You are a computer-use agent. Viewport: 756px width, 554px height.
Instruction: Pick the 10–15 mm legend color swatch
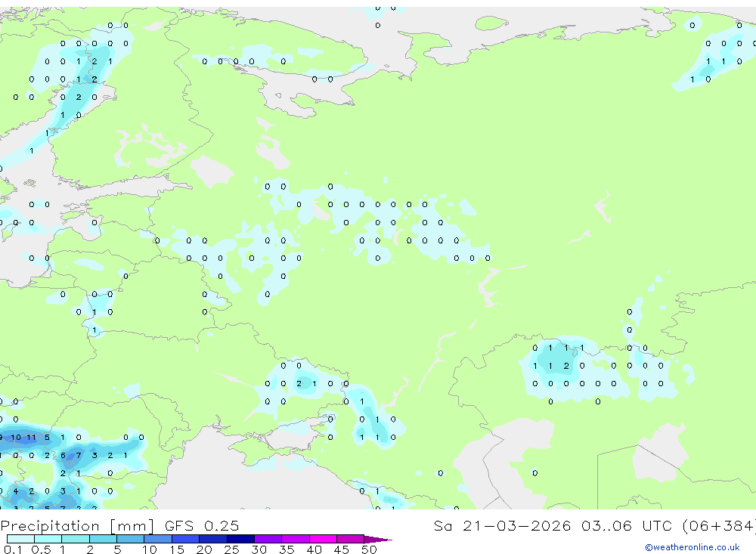tap(158, 539)
